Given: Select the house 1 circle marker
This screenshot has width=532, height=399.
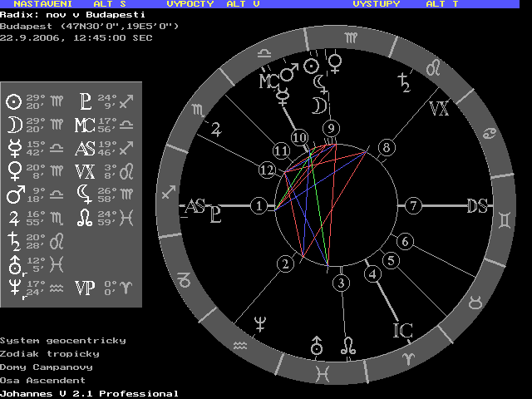Looking at the screenshot, I should (x=260, y=205).
